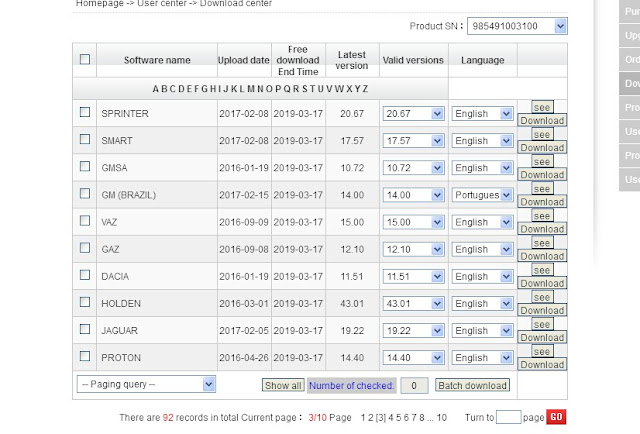Check the GM (BRAZIL) row checkbox
This screenshot has width=640, height=434.
coord(85,193)
